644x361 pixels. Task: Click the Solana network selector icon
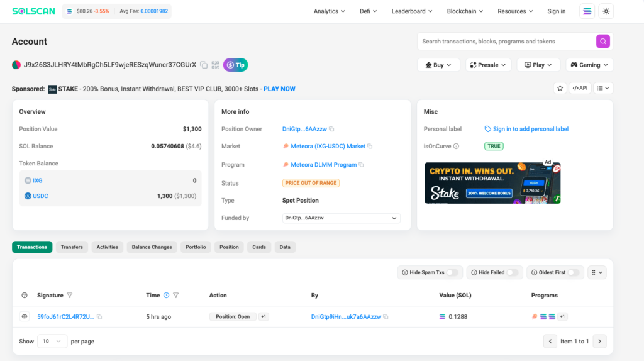[x=587, y=11]
